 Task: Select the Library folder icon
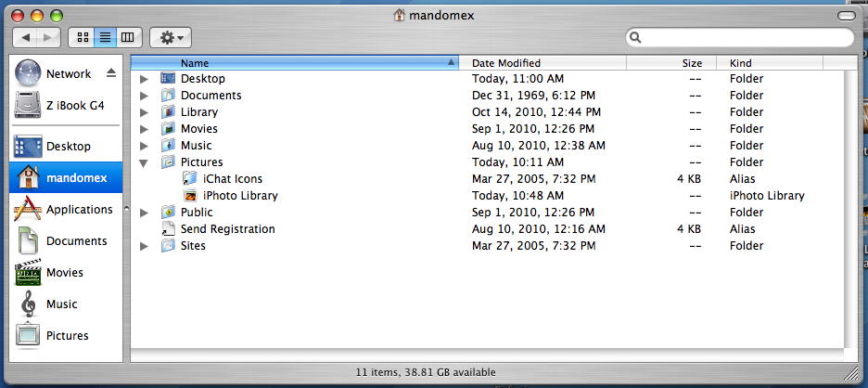point(168,112)
